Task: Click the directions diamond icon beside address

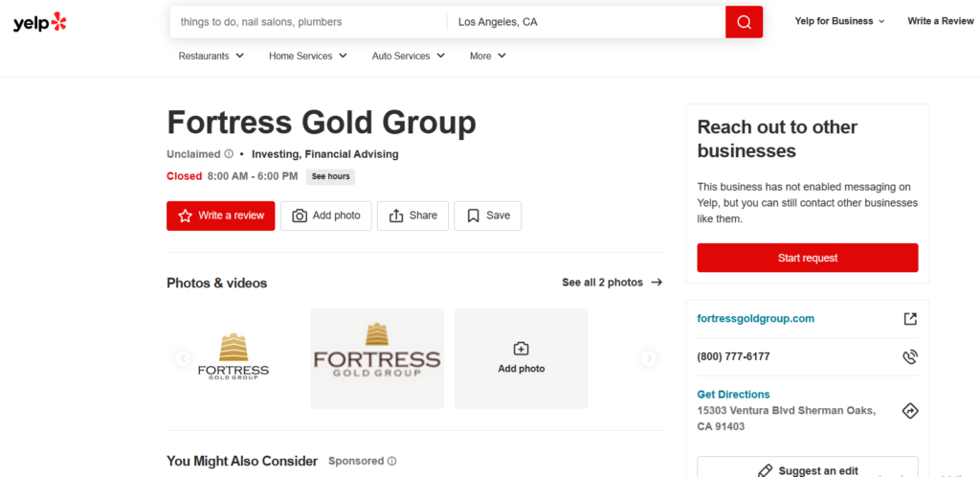Action: point(910,411)
